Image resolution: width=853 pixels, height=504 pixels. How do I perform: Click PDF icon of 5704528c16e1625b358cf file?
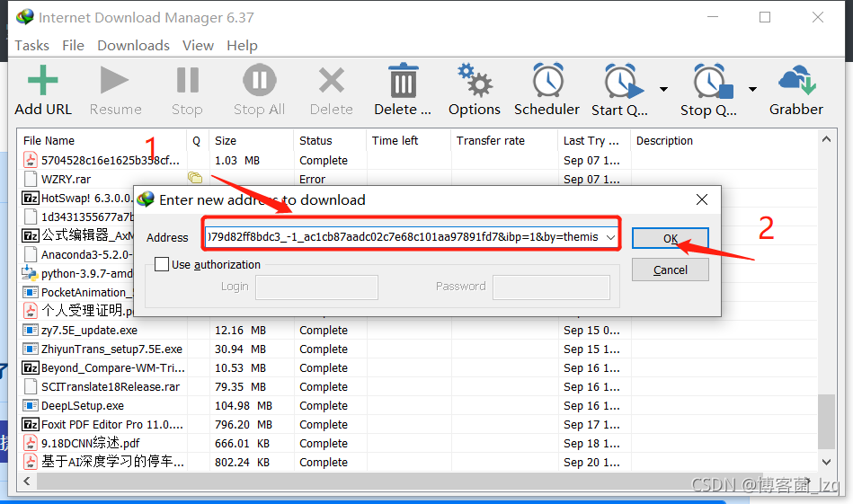[30, 160]
